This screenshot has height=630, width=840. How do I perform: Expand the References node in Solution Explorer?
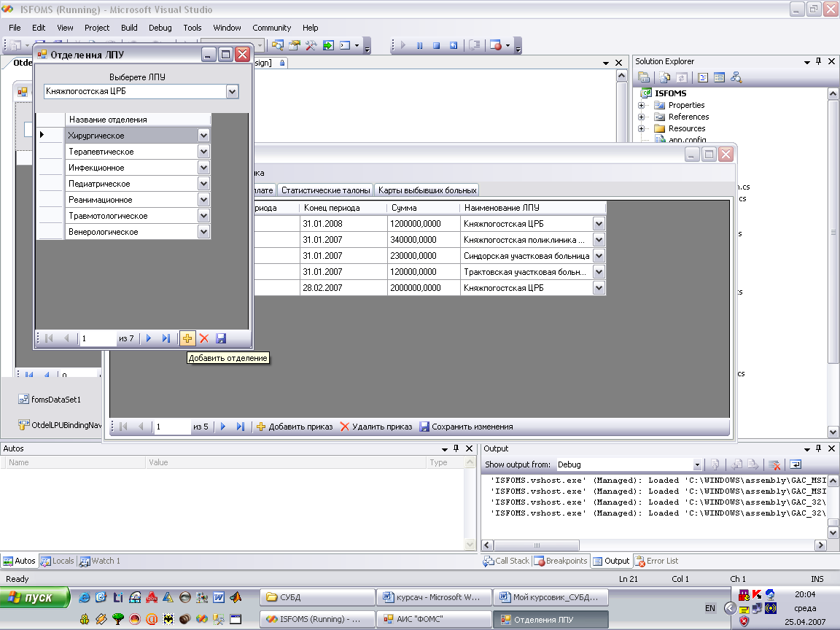(x=642, y=117)
